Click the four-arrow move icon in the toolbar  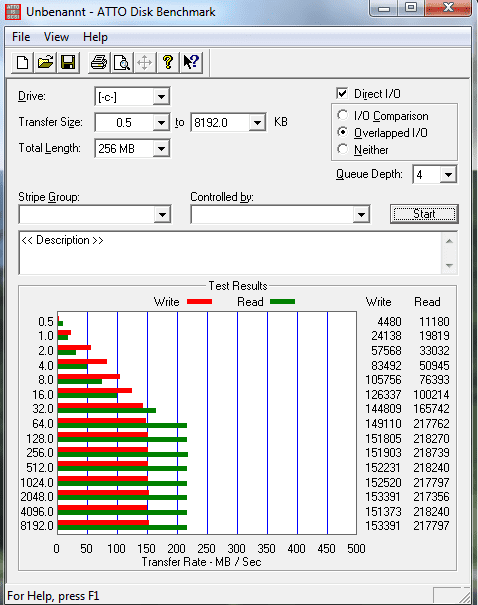(145, 62)
